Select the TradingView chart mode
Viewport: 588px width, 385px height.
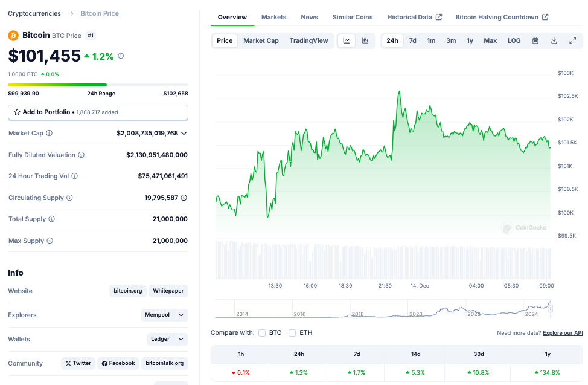308,40
